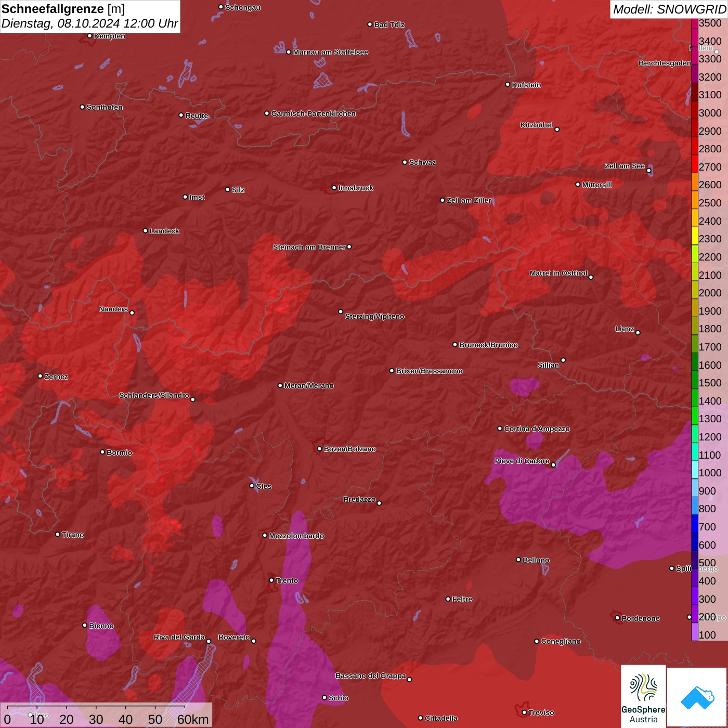Click the Landeck marker dot
This screenshot has width=728, height=728.
click(x=146, y=231)
